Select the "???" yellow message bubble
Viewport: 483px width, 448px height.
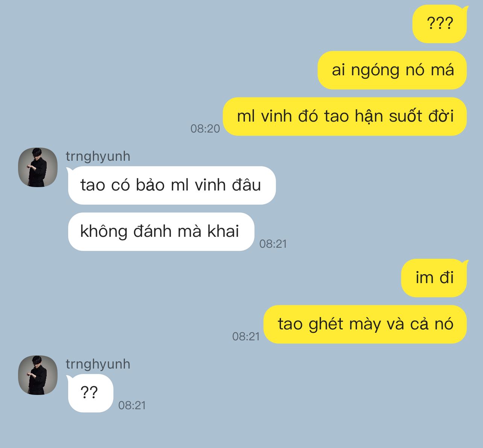440,24
